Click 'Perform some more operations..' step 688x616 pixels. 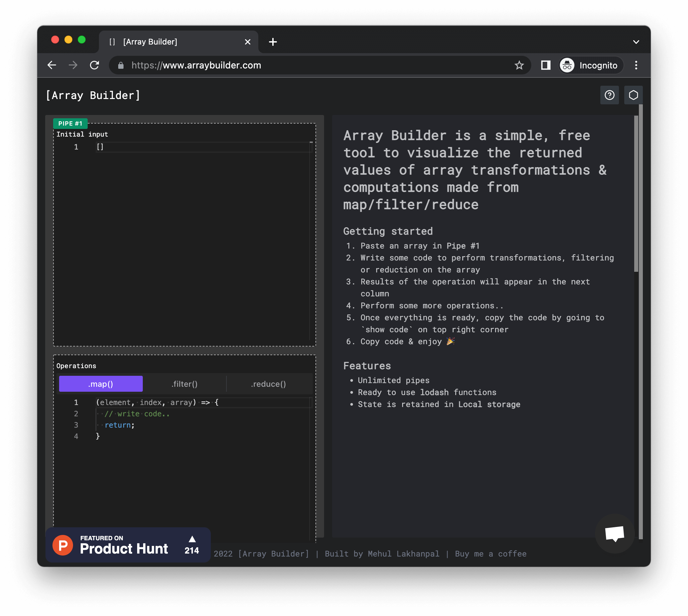pyautogui.click(x=432, y=306)
